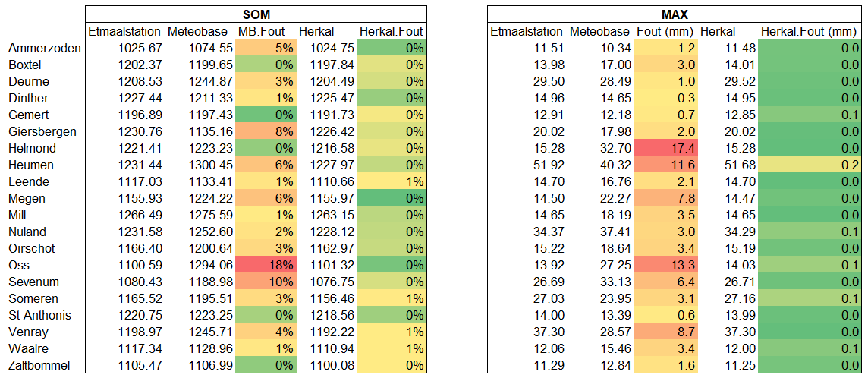Select the Meteobase header in SOM table
Viewport: 868px width, 378px height.
(198, 31)
